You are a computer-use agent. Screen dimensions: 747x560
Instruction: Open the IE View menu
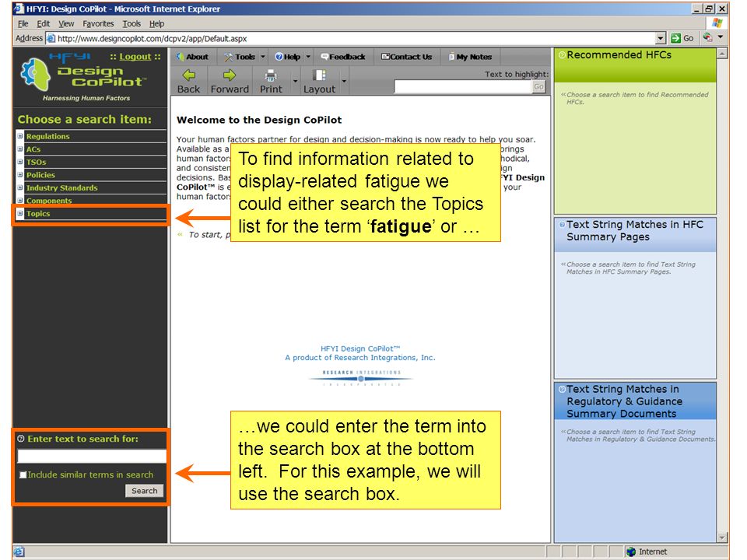pos(66,23)
